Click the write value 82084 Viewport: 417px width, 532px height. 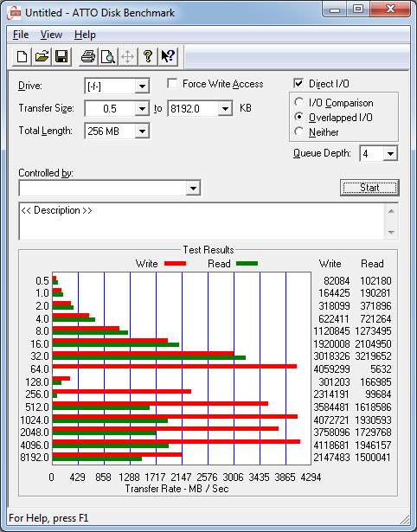coord(337,281)
